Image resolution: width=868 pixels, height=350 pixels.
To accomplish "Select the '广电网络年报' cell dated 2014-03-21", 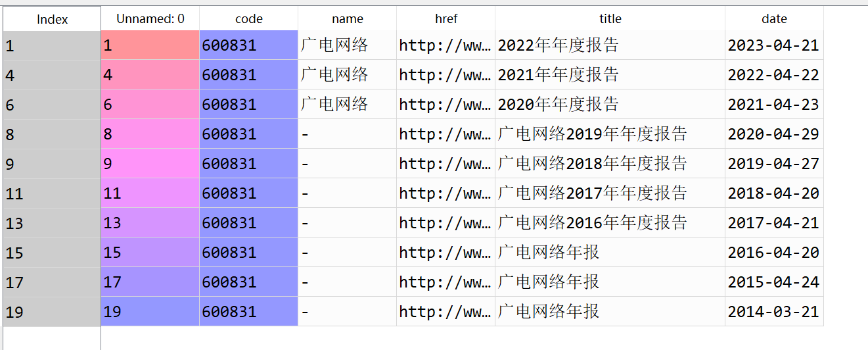I will point(610,312).
